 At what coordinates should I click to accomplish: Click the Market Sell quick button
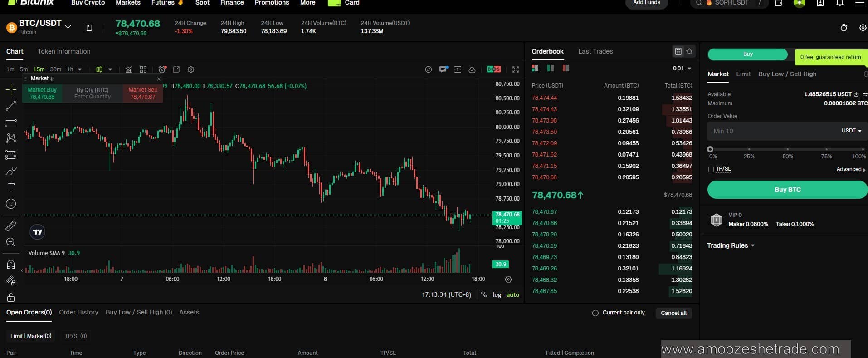pos(143,93)
